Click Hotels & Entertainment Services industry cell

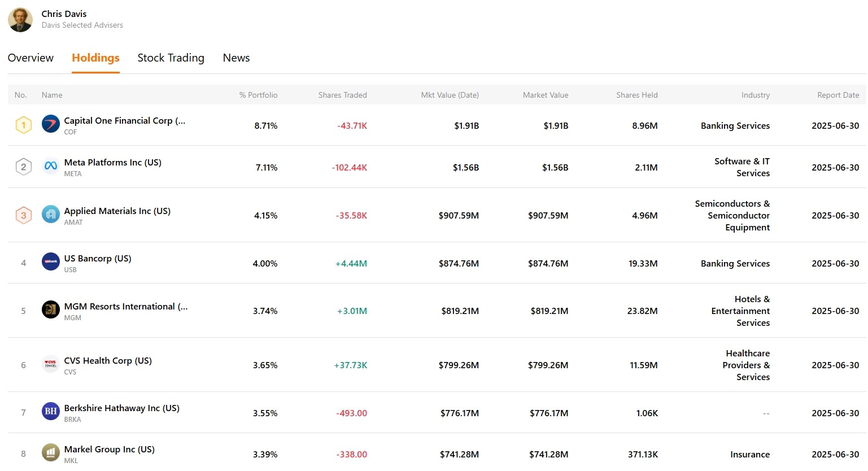coord(741,311)
